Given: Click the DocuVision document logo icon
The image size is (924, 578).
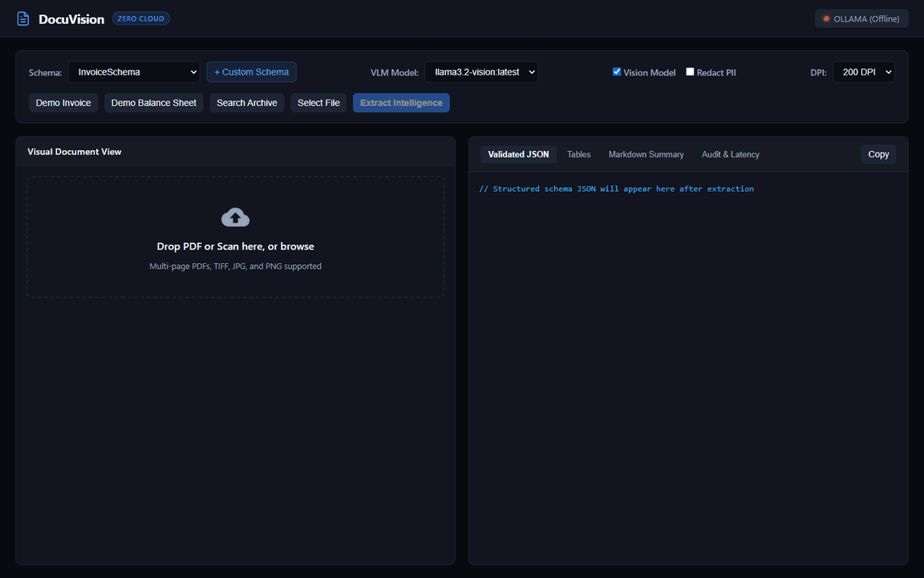Looking at the screenshot, I should point(23,19).
